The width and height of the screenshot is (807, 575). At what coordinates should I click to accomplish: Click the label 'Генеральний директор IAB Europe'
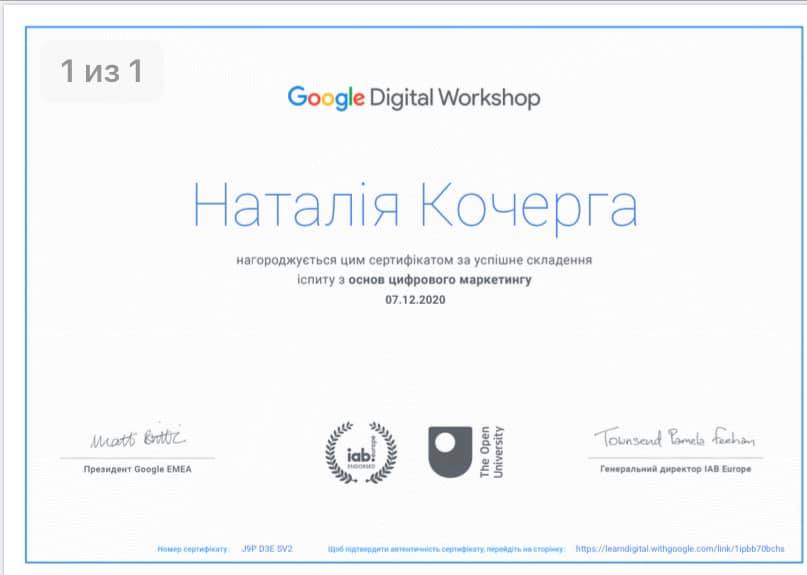676,469
